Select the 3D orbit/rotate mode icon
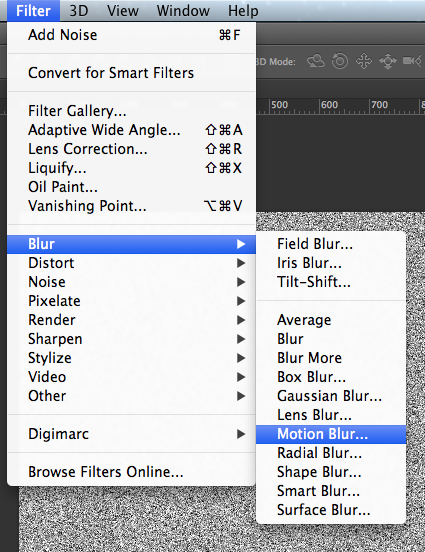This screenshot has height=552, width=425. (315, 61)
